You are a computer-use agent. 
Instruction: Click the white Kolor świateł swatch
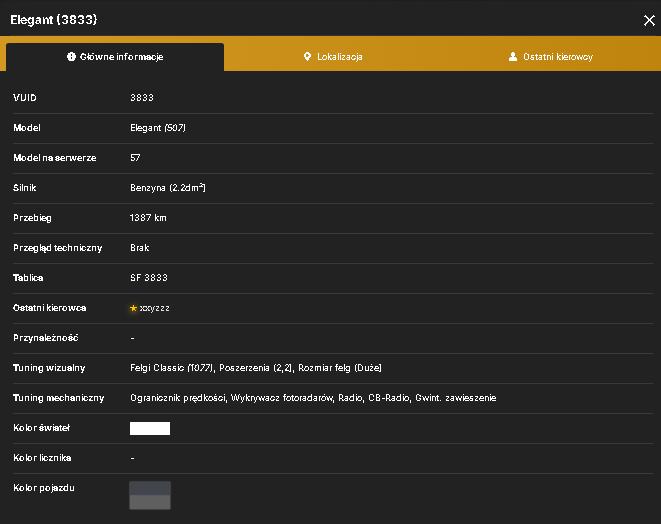point(150,428)
